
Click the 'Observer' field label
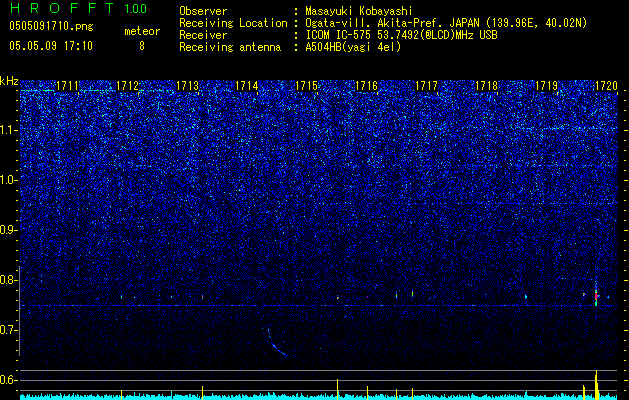pyautogui.click(x=203, y=11)
